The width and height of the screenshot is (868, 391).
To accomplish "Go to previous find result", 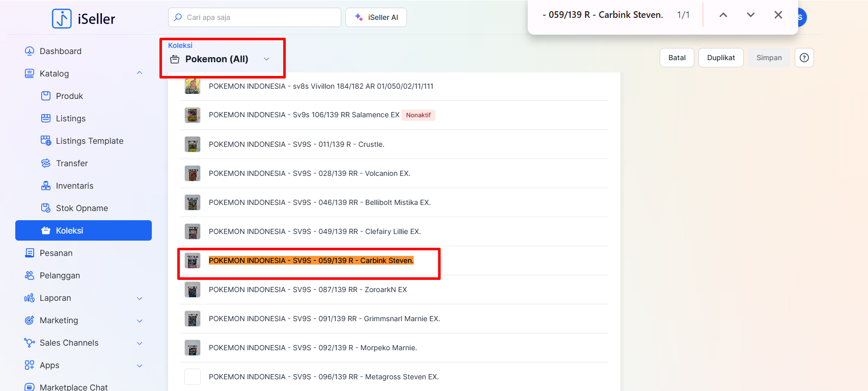I will click(x=723, y=15).
